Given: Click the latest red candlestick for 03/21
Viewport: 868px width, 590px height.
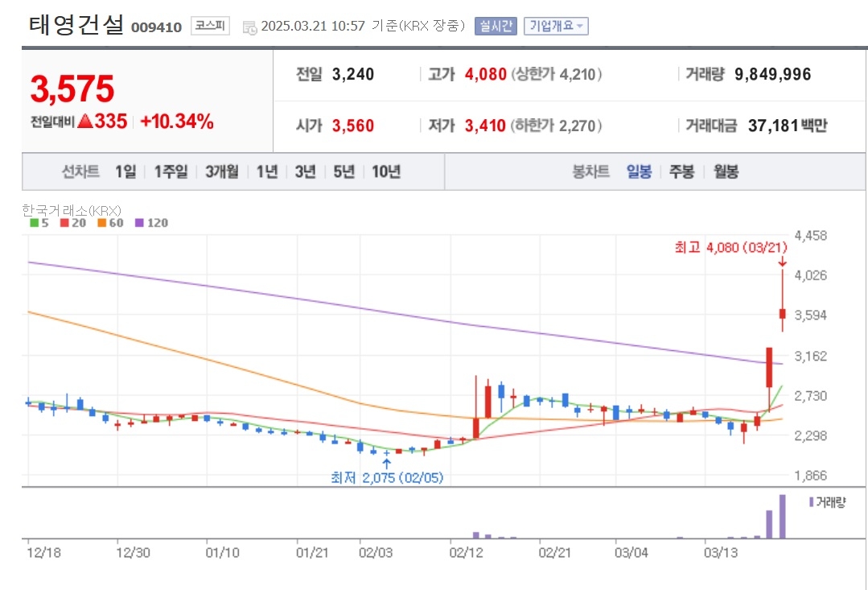Looking at the screenshot, I should click(782, 313).
